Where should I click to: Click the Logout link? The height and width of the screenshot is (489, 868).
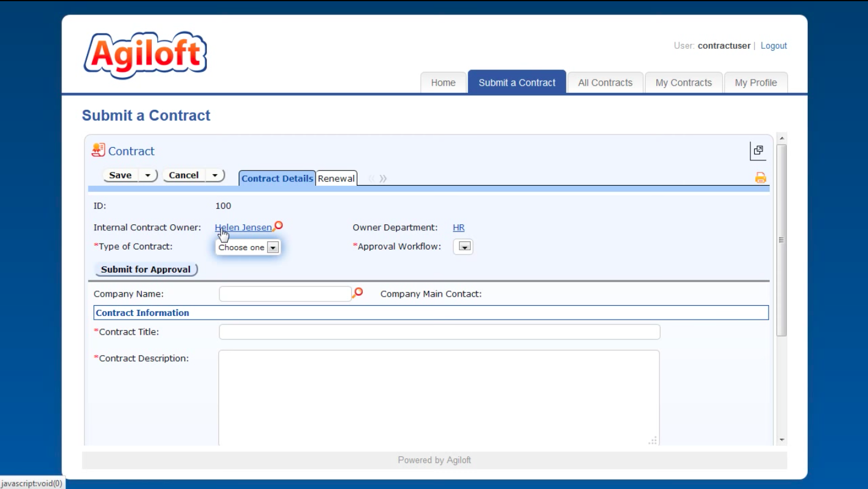coord(773,46)
